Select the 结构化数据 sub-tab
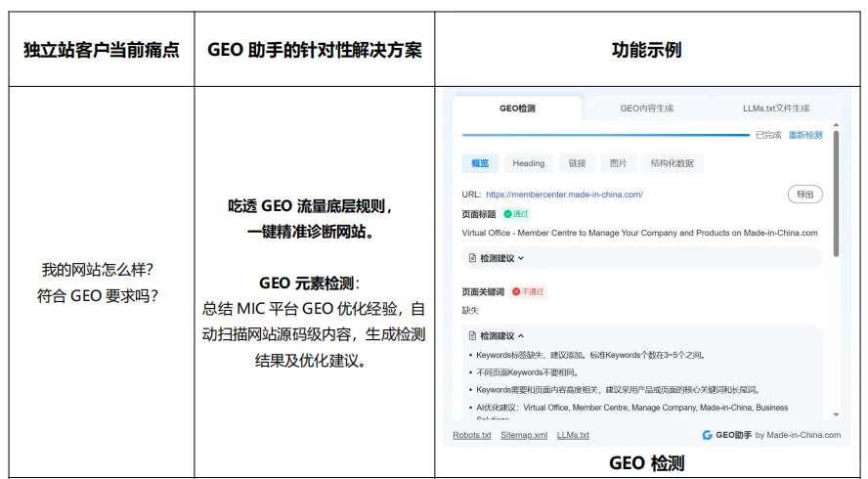The height and width of the screenshot is (479, 868). (x=673, y=163)
